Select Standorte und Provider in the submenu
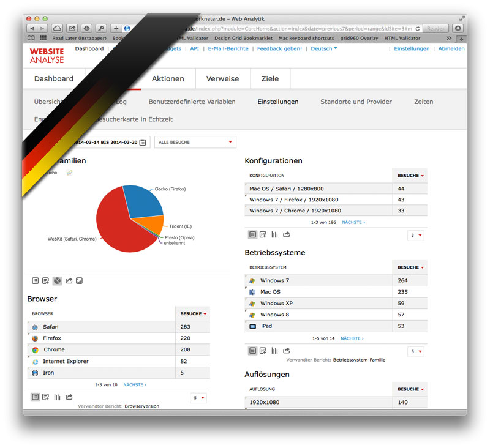490x448 pixels. 356,102
